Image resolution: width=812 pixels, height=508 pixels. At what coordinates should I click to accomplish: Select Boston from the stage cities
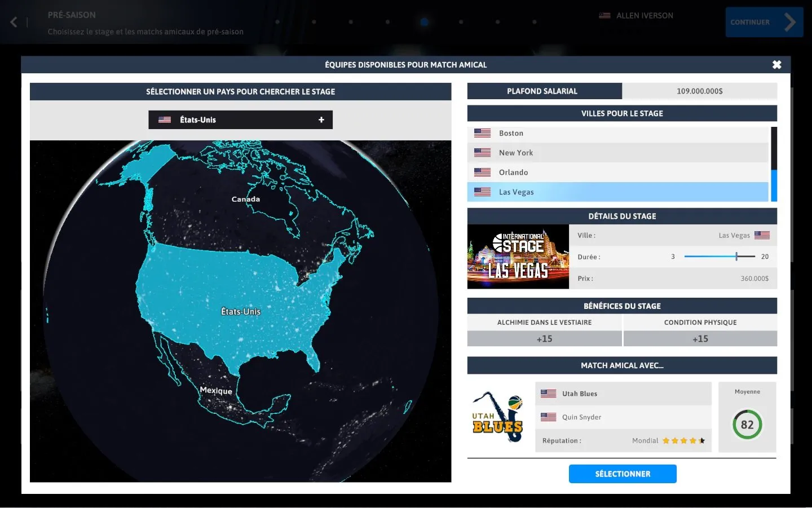pos(511,133)
